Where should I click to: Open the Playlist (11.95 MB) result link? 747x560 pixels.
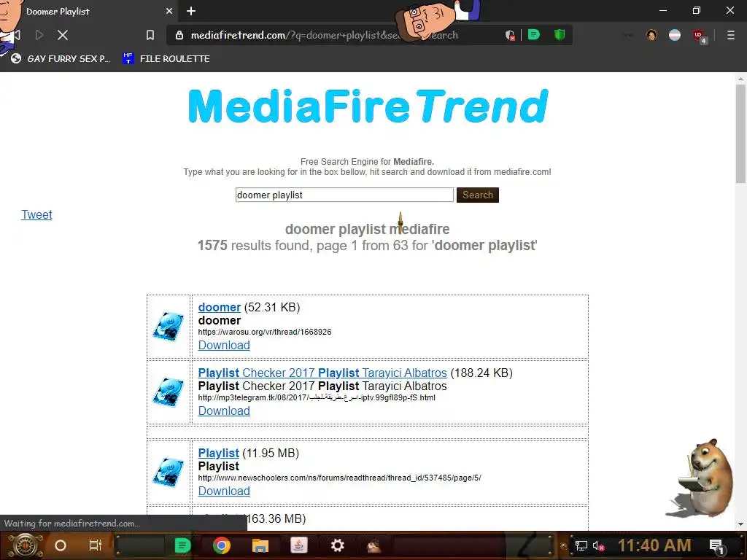coord(219,453)
